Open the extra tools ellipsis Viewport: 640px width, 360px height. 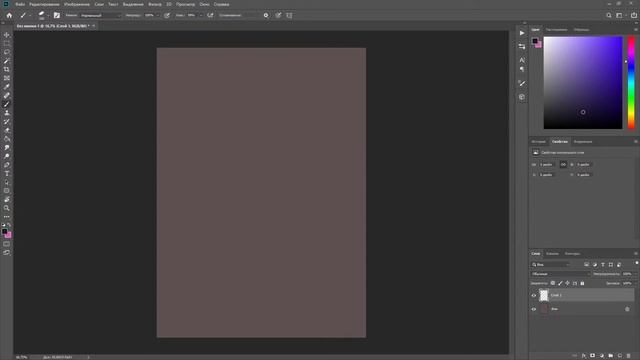tap(7, 217)
